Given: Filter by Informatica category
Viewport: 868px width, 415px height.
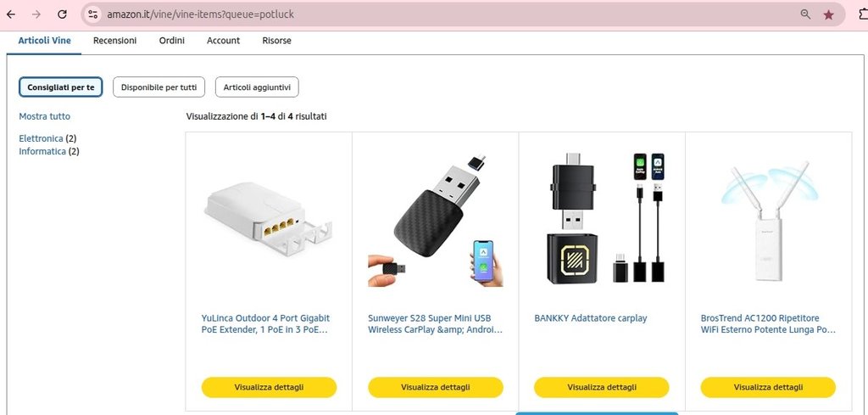Looking at the screenshot, I should 42,152.
